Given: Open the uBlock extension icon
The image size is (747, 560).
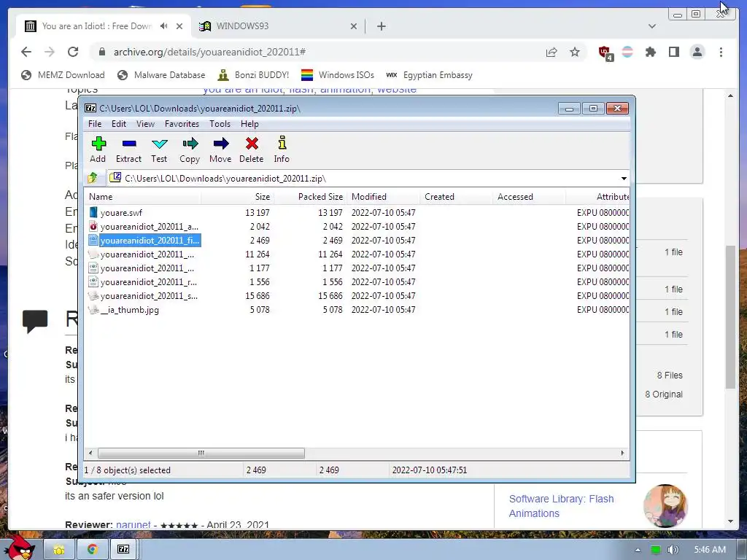Looking at the screenshot, I should coord(605,52).
